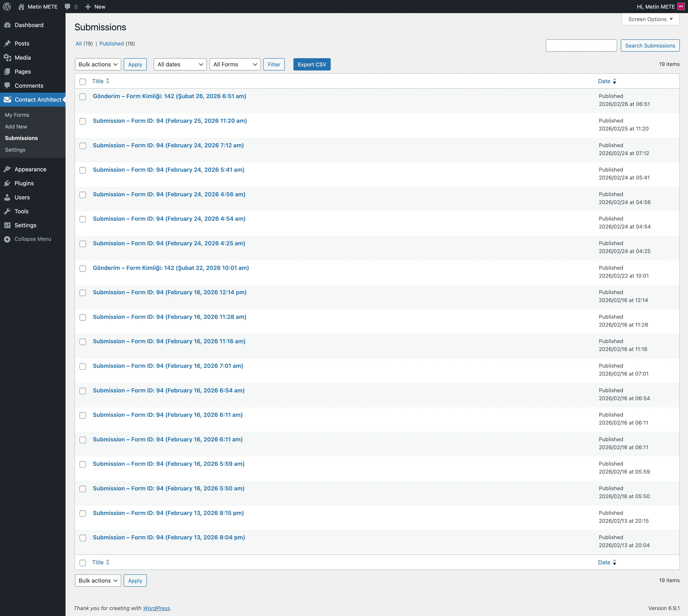
Task: Check the February 25 11:20 am submission
Action: point(83,121)
